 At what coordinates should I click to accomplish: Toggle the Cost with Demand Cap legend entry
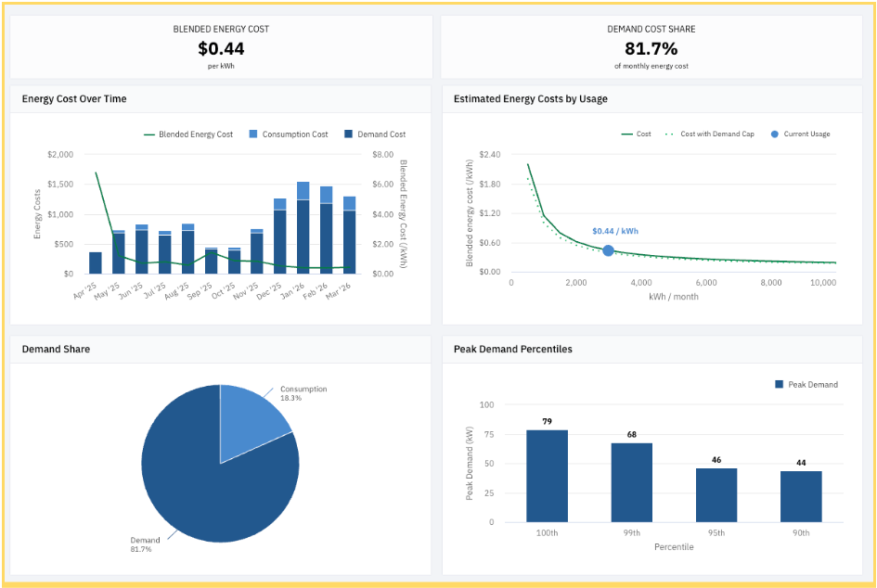pos(710,134)
